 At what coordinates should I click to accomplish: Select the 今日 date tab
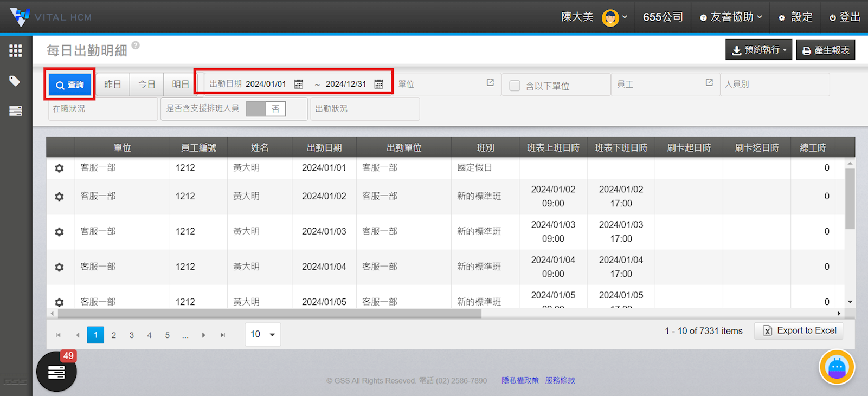tap(146, 85)
